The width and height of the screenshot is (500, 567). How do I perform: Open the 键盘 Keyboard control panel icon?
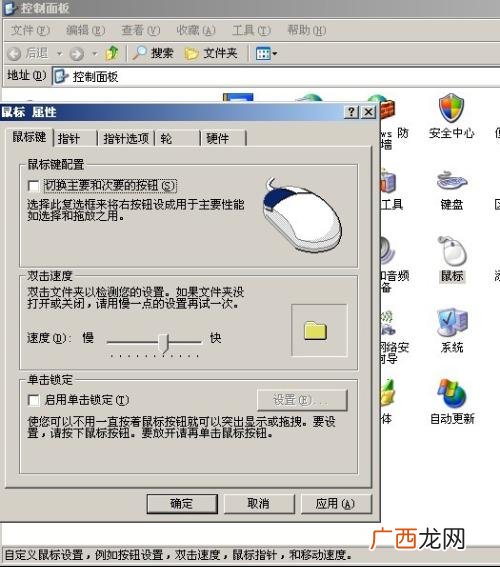click(452, 191)
